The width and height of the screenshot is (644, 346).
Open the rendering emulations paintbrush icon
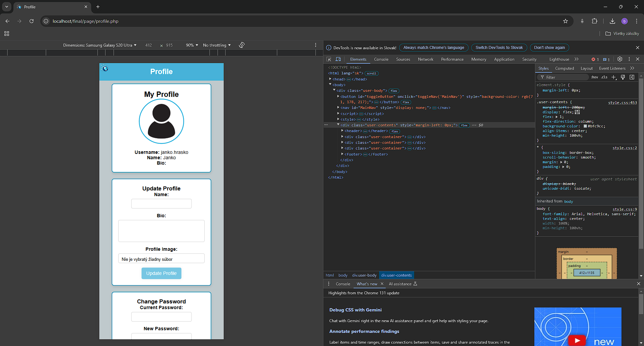pyautogui.click(x=623, y=77)
